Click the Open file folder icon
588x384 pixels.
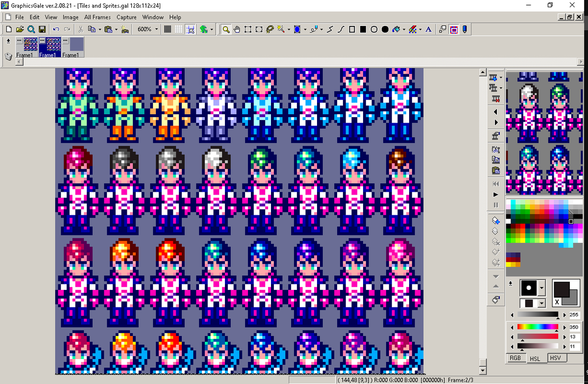click(x=20, y=29)
